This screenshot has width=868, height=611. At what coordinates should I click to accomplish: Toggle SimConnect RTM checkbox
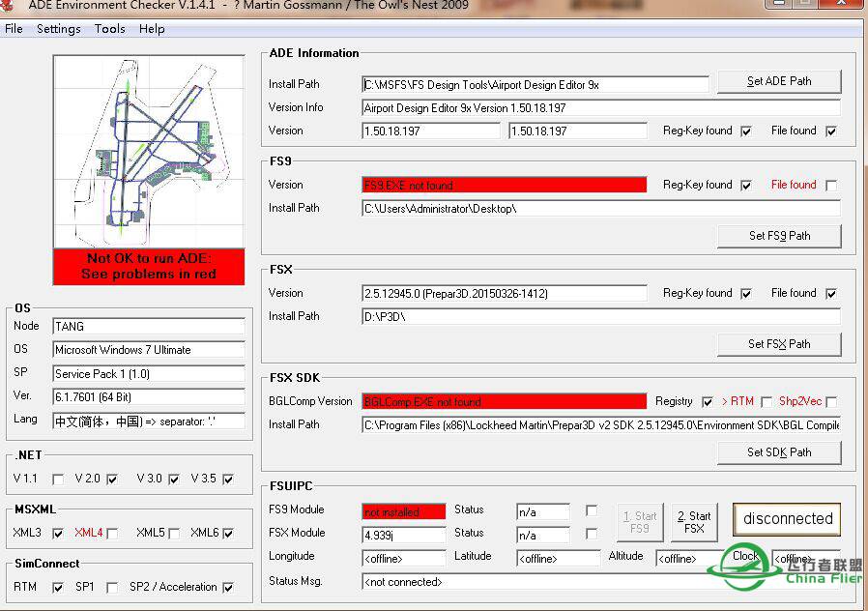[x=58, y=588]
